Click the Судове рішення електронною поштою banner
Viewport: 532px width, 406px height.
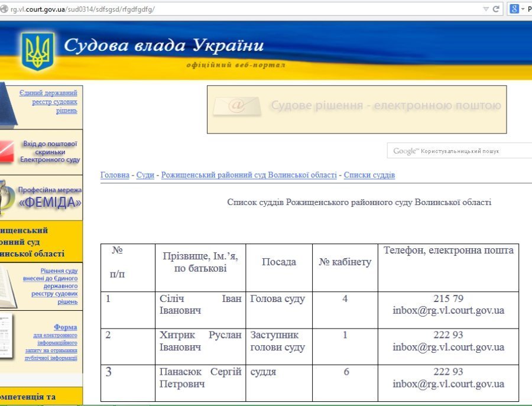click(x=356, y=109)
